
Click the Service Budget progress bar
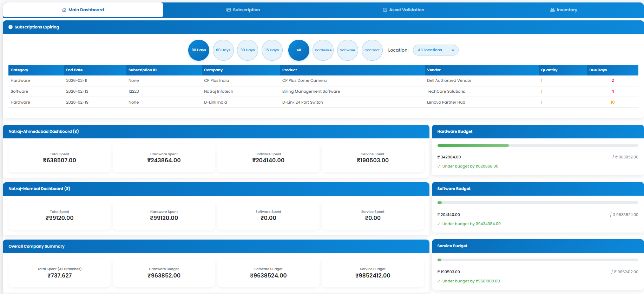[538, 260]
